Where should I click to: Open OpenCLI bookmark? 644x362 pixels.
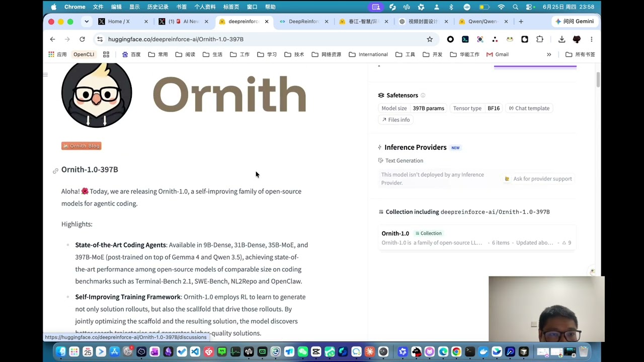pyautogui.click(x=84, y=54)
